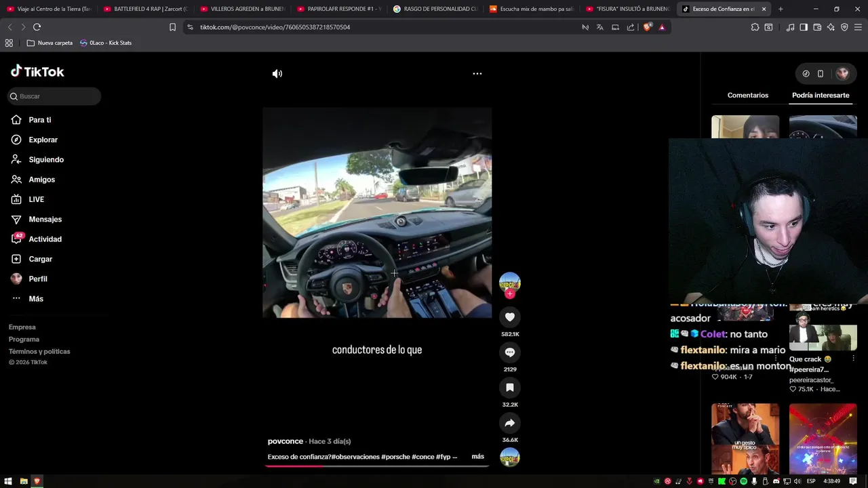Click the share page icon in the address bar

tap(631, 27)
